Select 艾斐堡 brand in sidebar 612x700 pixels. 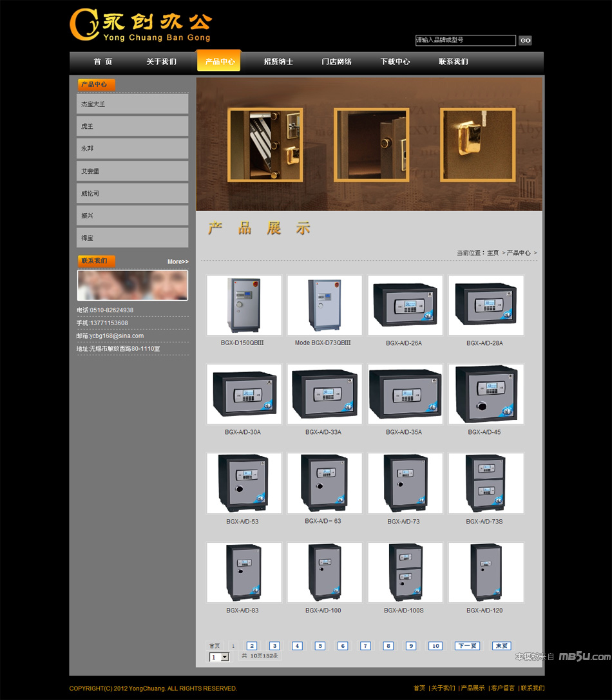point(132,171)
